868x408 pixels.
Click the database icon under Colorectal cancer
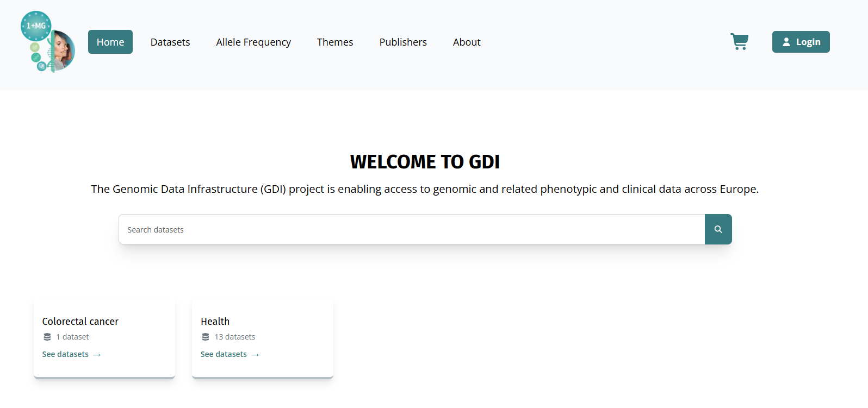(47, 337)
